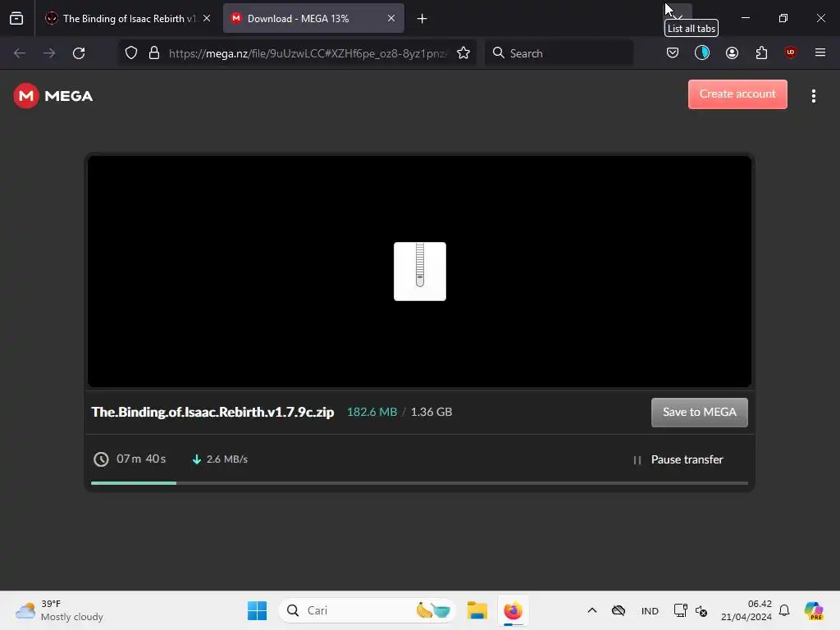
Task: Open the Extensions puzzle icon
Action: 761,52
